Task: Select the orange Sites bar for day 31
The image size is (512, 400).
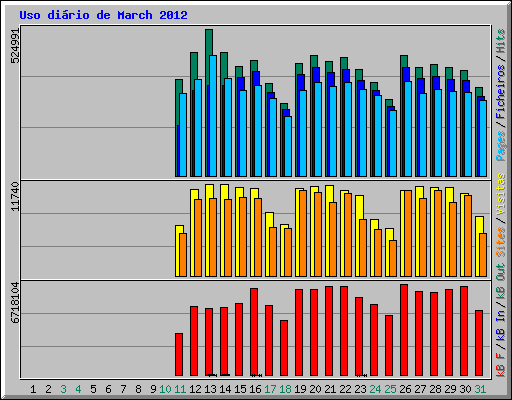Action: (x=483, y=255)
